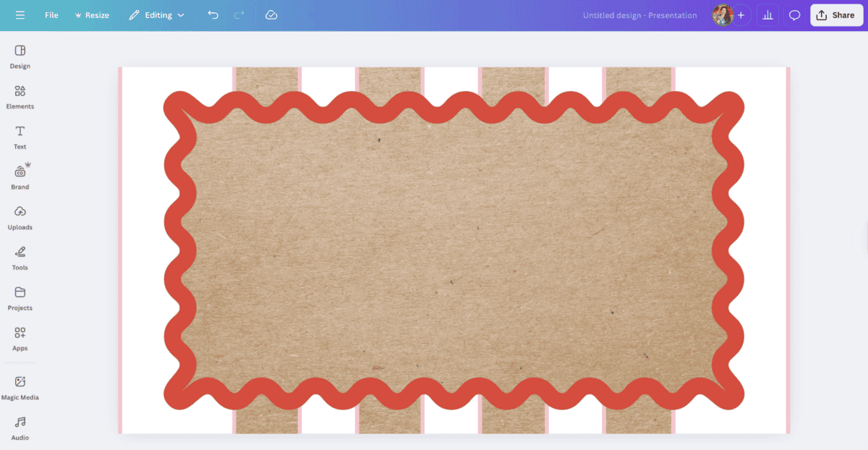The height and width of the screenshot is (450, 868).
Task: Open the Uploads panel
Action: point(20,217)
